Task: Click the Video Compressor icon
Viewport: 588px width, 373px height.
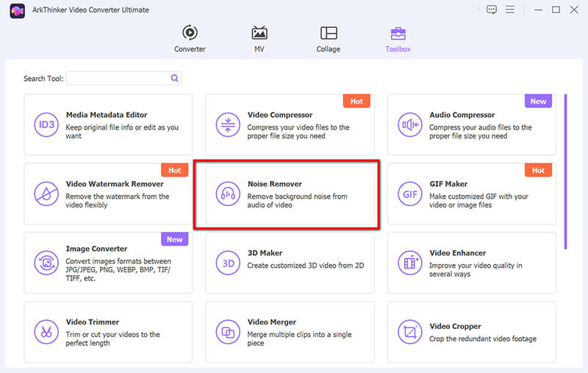Action: click(x=228, y=124)
